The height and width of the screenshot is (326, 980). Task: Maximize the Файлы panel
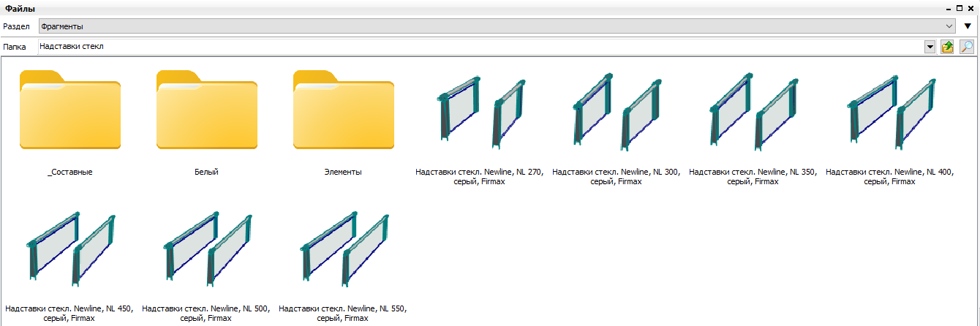pyautogui.click(x=960, y=8)
